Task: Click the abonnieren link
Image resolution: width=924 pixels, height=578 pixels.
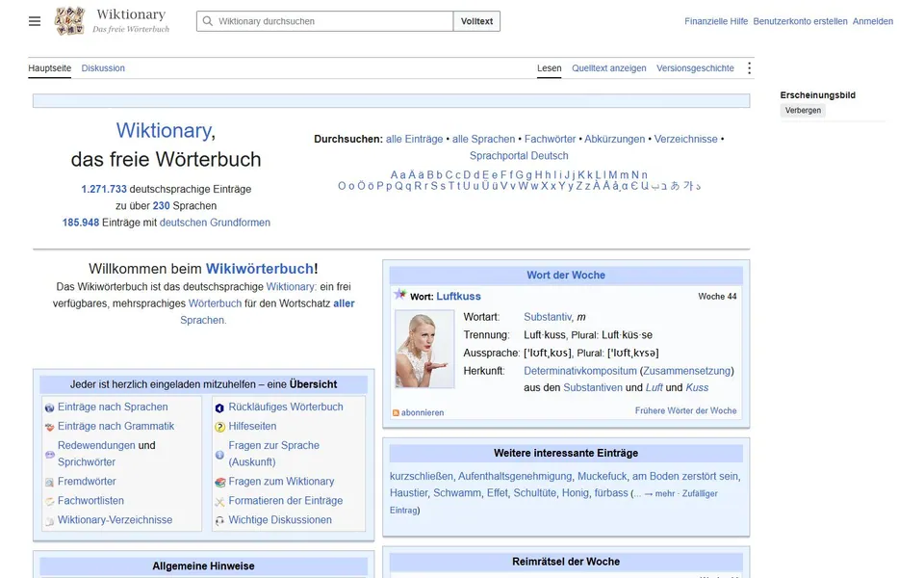Action: [423, 413]
